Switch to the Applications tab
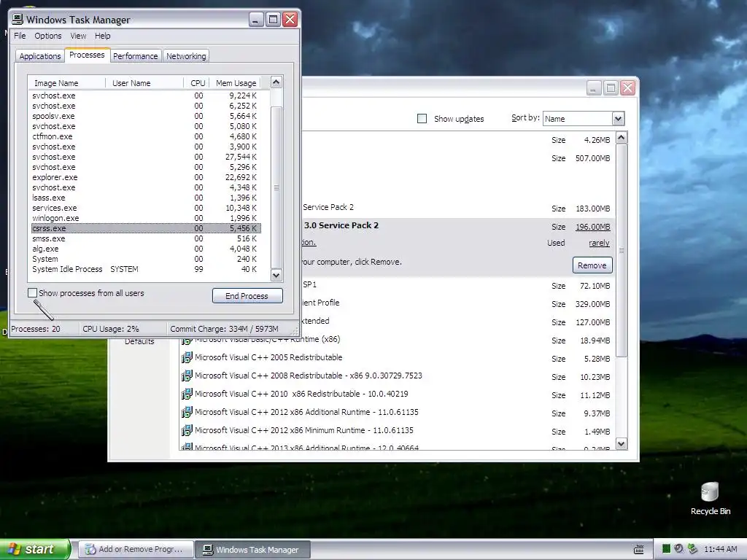Screen dimensions: 747x560 click(x=40, y=56)
